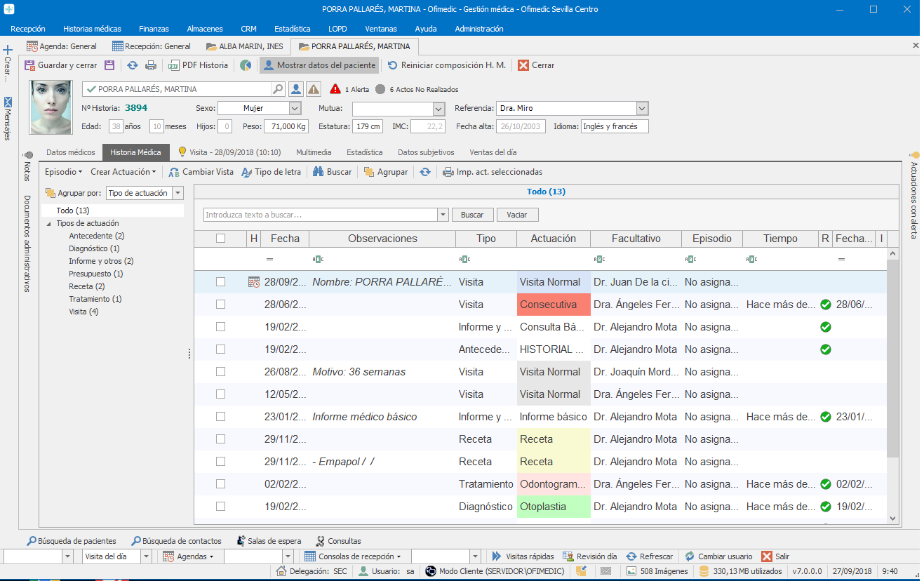Expand the Agrupar por combo box
This screenshot has width=924, height=581.
point(178,193)
